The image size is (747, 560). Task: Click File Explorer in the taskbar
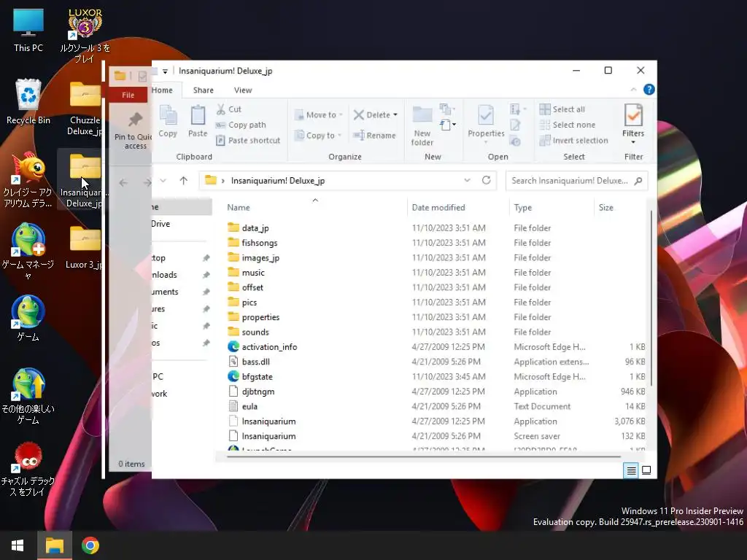click(54, 545)
